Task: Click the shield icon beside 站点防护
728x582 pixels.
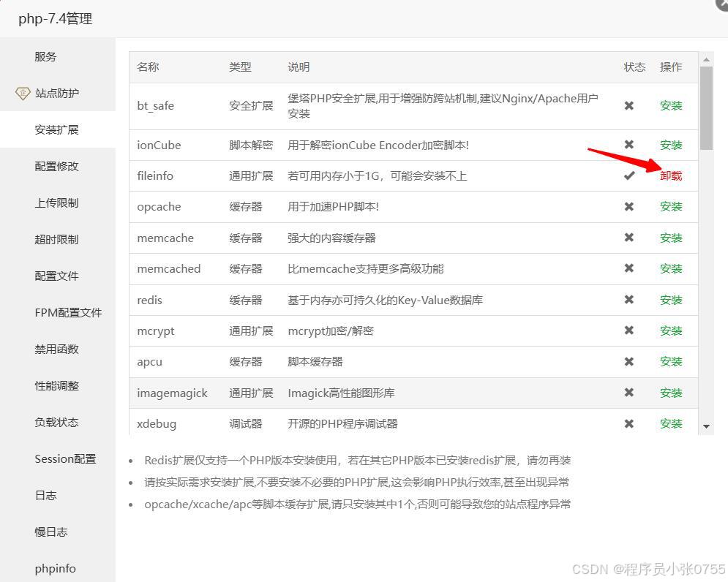Action: pos(23,93)
